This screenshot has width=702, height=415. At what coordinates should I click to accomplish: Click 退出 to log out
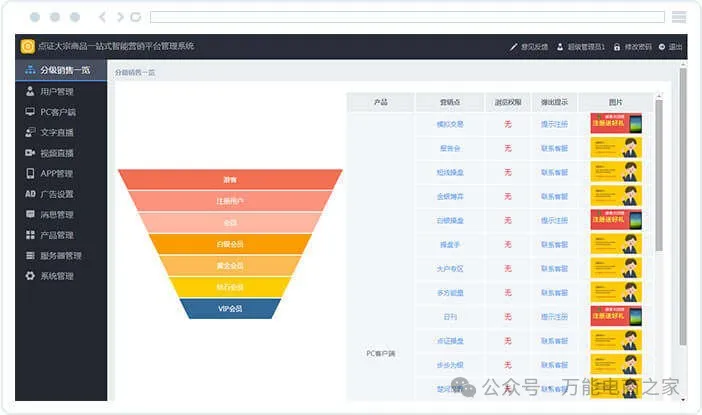click(x=675, y=47)
